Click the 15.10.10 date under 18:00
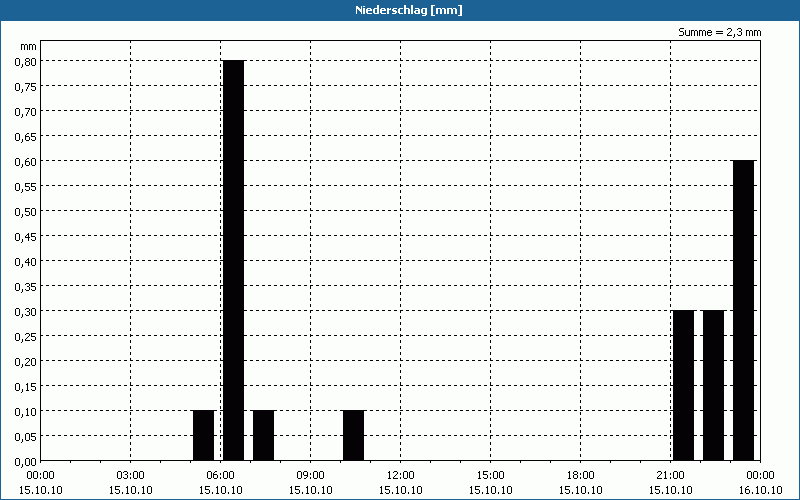This screenshot has height=500, width=800. coord(581,490)
